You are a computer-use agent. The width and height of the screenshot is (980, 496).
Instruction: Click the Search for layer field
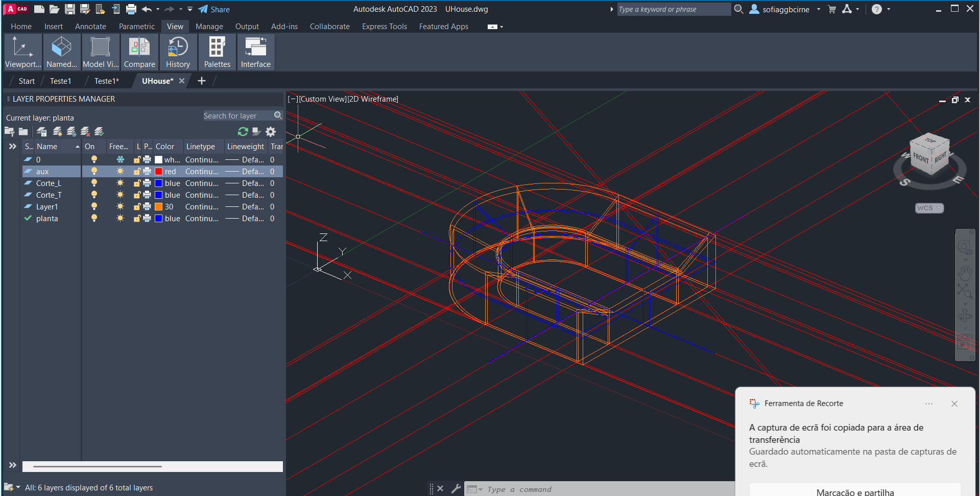(x=237, y=116)
